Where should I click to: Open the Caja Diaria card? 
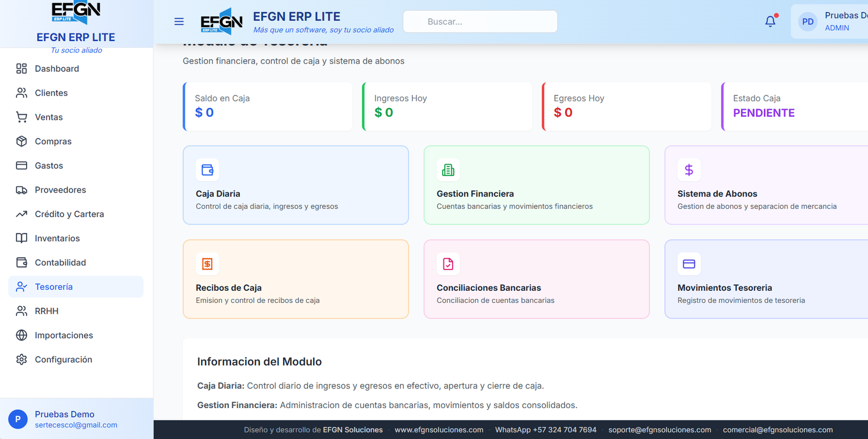[x=296, y=185]
